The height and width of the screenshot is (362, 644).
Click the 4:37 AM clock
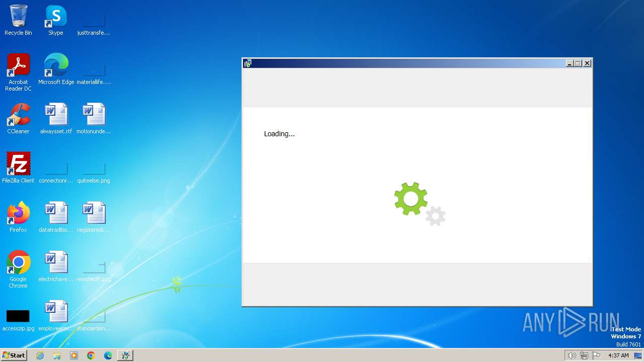click(618, 355)
